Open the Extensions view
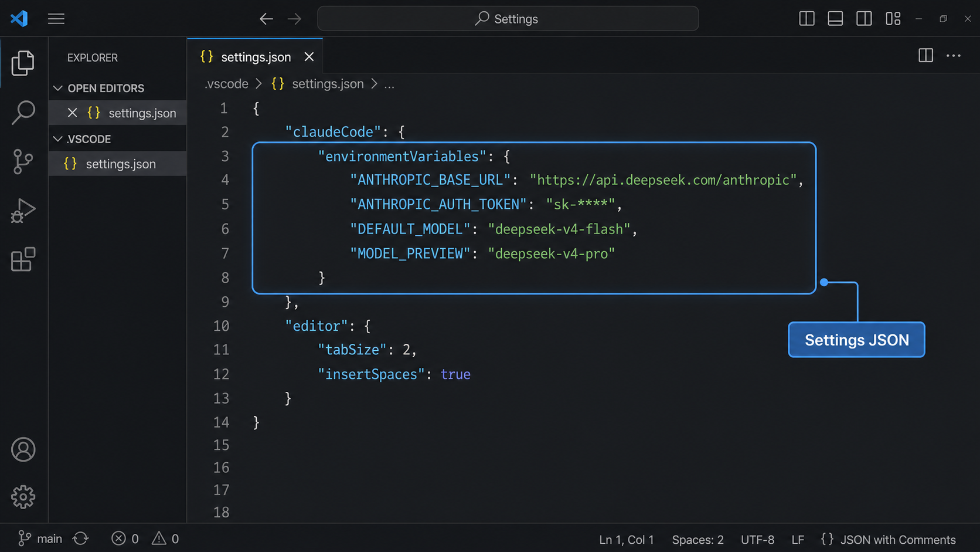 coord(23,259)
